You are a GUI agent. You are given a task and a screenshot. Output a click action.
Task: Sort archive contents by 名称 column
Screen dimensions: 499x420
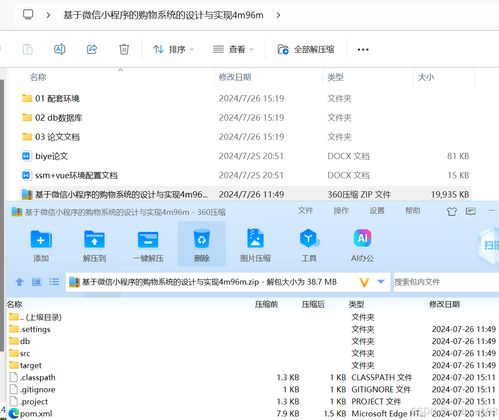14,304
